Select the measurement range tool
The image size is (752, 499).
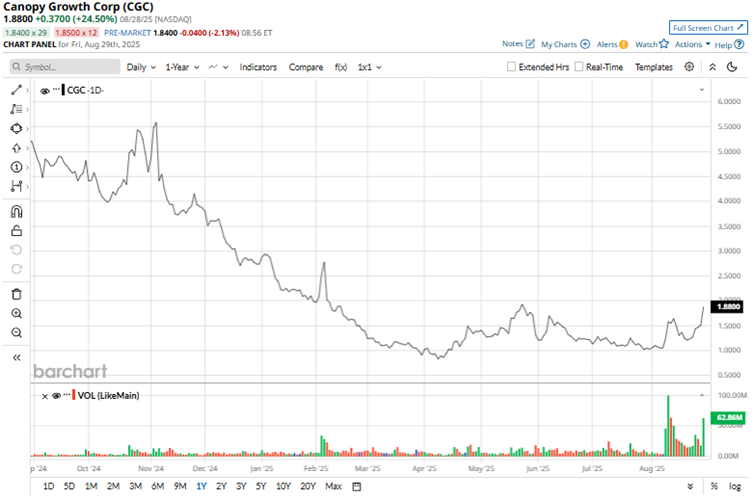(16, 186)
